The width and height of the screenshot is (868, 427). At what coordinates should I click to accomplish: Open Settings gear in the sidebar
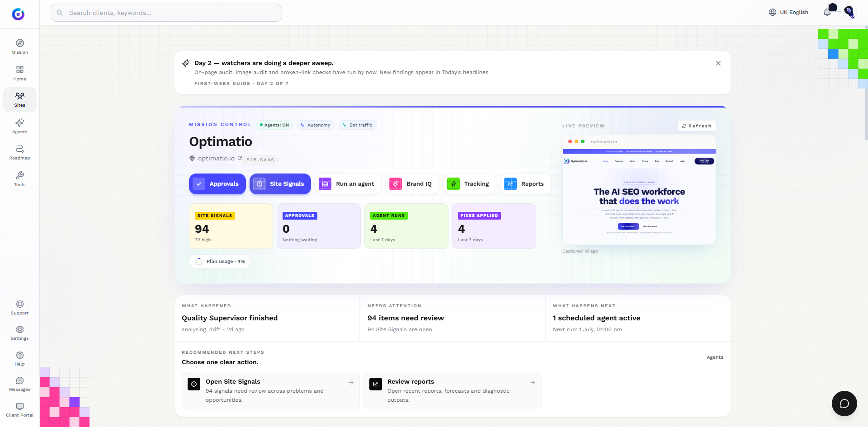tap(19, 333)
